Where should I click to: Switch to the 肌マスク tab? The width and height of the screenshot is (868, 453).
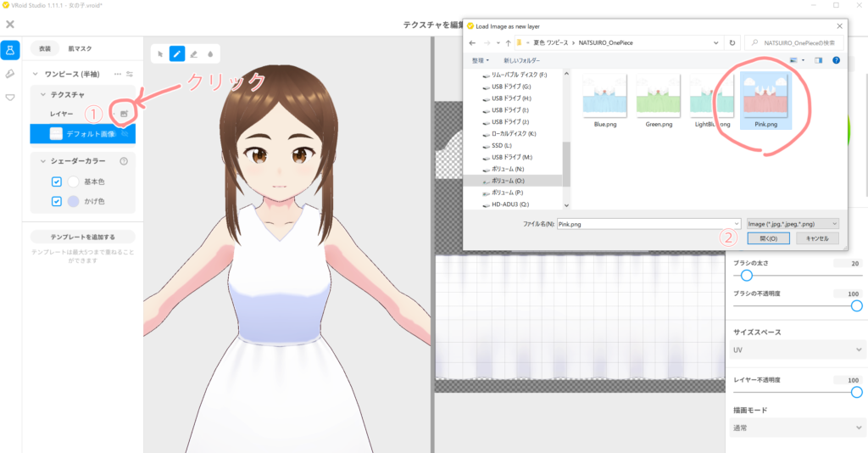tap(80, 49)
